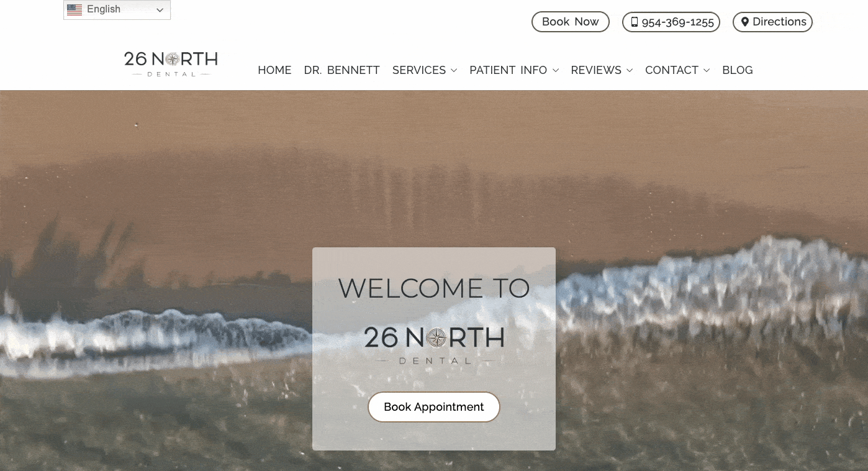Expand the Services menu chevron
The width and height of the screenshot is (868, 471).
click(454, 71)
